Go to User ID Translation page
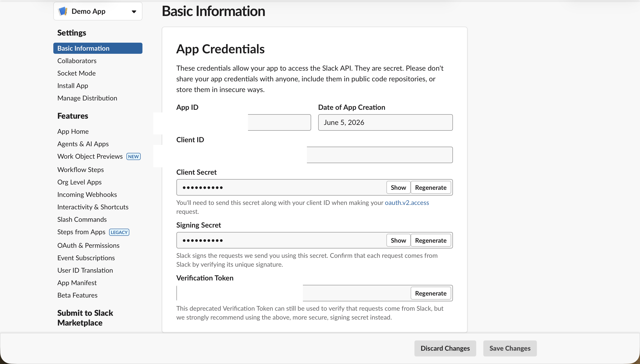Image resolution: width=640 pixels, height=364 pixels. pyautogui.click(x=85, y=270)
